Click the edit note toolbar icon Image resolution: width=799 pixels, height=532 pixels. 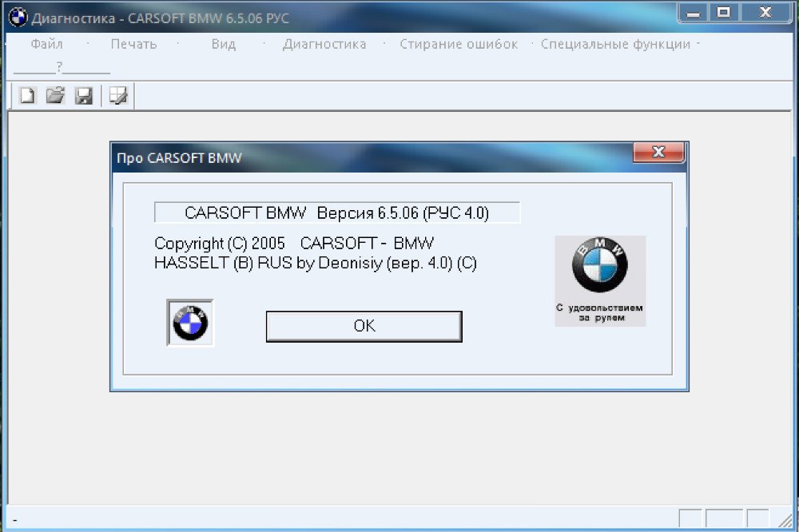pos(118,95)
